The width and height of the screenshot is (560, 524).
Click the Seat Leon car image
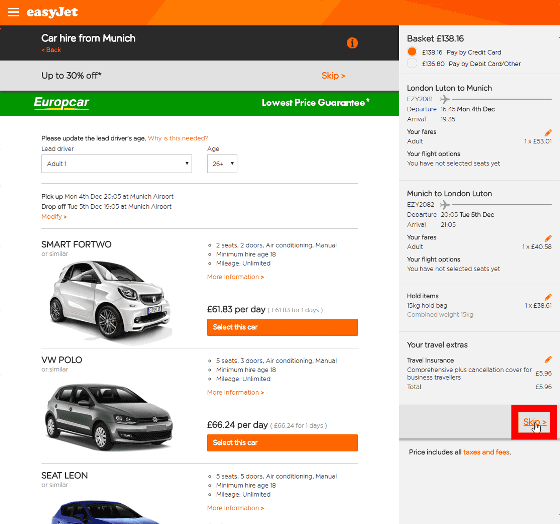click(x=107, y=512)
